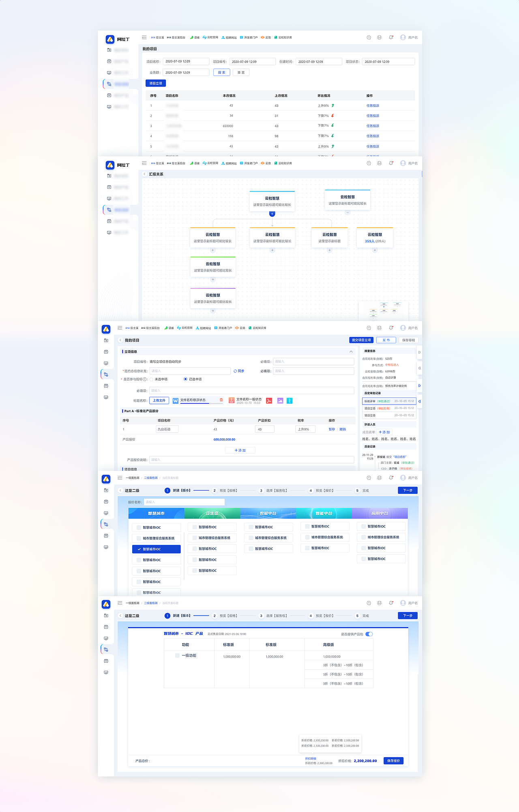Click bell icon in package selection screen header

pyautogui.click(x=391, y=478)
